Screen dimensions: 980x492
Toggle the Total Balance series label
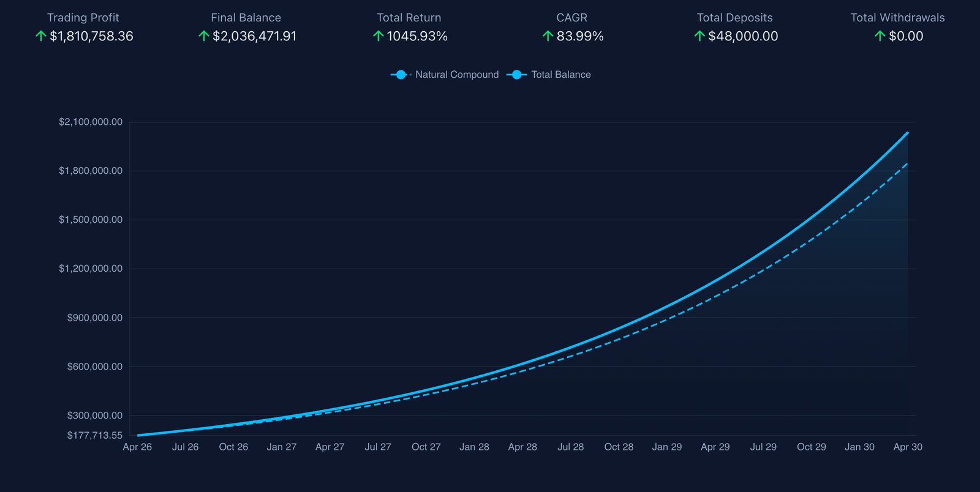pyautogui.click(x=560, y=75)
